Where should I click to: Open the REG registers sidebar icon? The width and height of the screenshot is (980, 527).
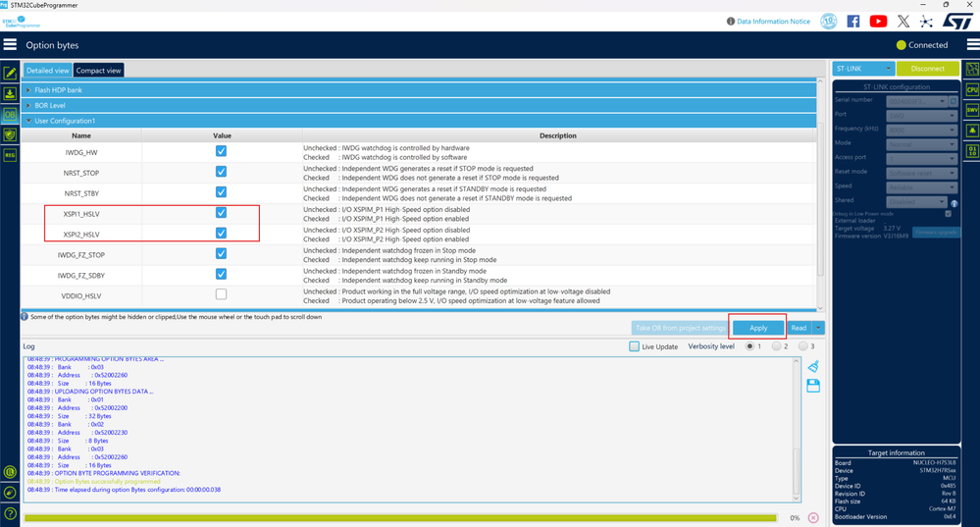(10, 155)
